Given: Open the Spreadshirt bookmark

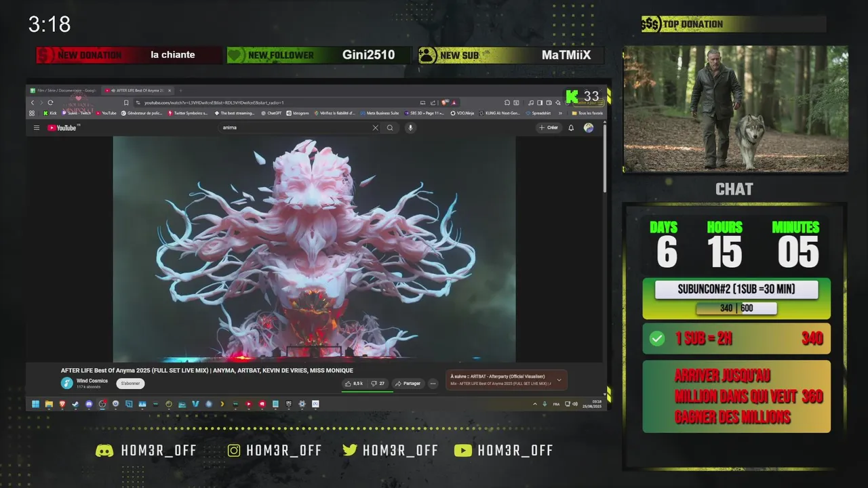Looking at the screenshot, I should tap(538, 113).
